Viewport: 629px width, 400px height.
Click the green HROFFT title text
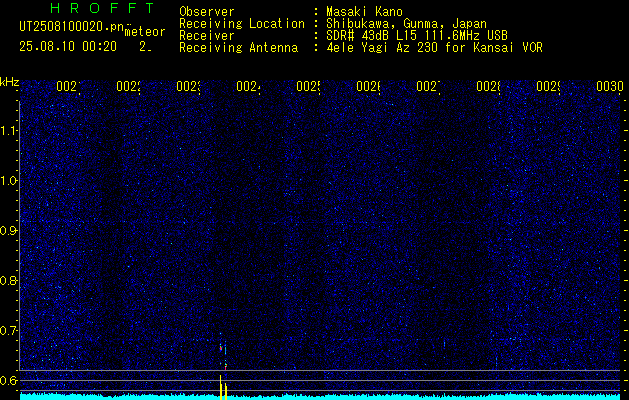point(103,8)
